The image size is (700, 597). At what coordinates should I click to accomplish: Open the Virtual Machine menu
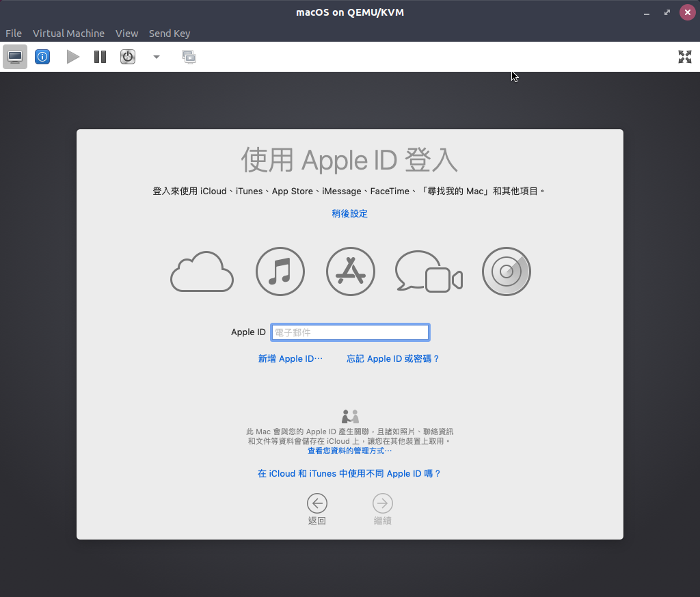point(68,34)
